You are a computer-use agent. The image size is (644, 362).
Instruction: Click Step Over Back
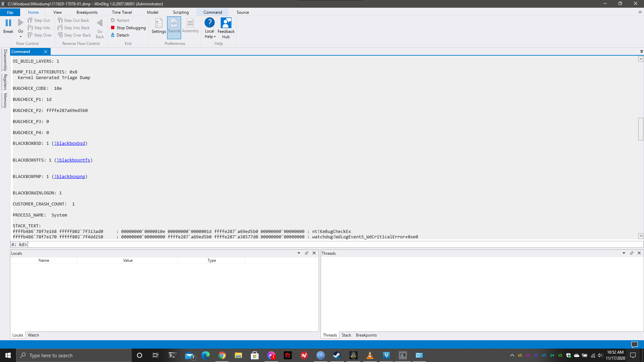[x=74, y=35]
